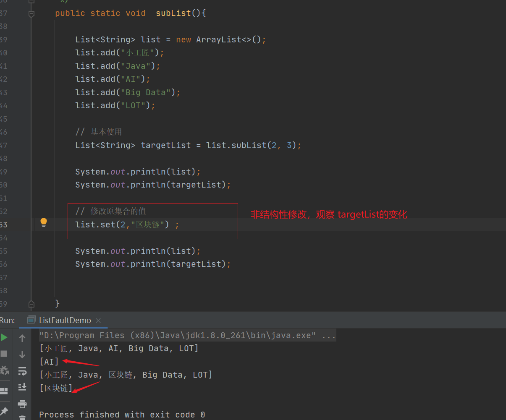Open the restore layout icon in the Run panel
506x420 pixels.
point(4,391)
